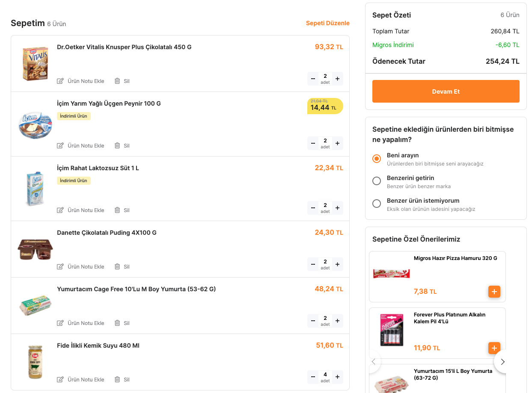This screenshot has width=532, height=393.
Task: Click note icon for İçim Üçgen Peynir
Action: (60, 145)
